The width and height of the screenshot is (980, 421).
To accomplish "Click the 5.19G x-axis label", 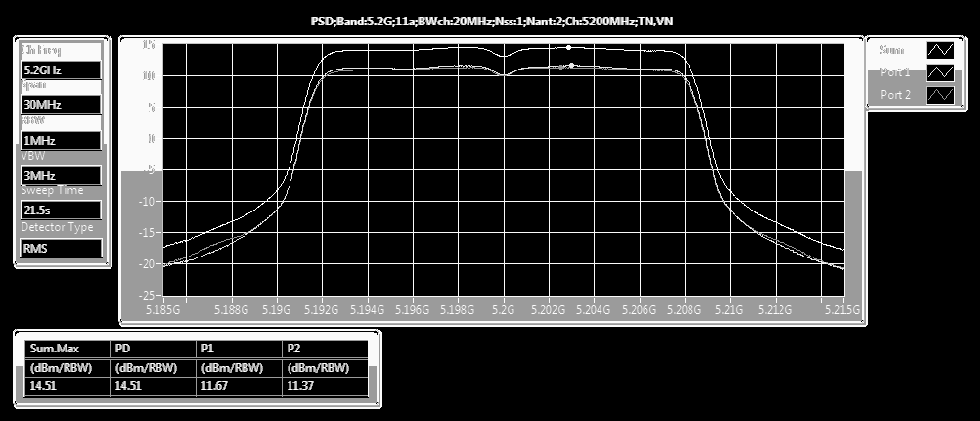I will coord(276,310).
